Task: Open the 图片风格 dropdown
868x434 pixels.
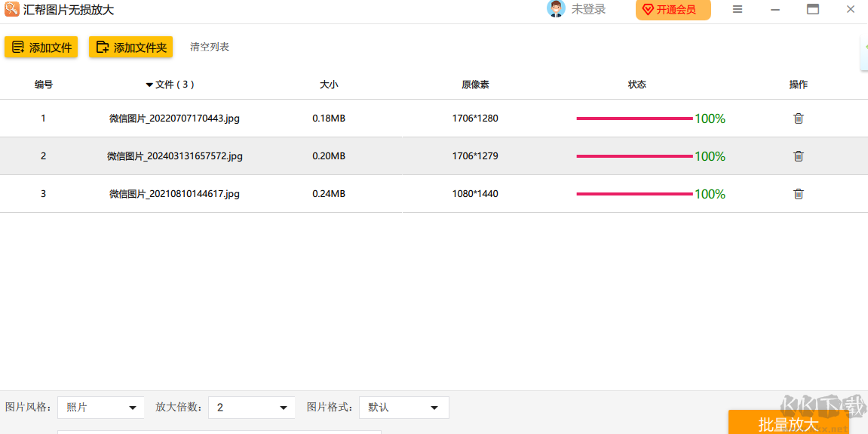Action: (x=101, y=408)
